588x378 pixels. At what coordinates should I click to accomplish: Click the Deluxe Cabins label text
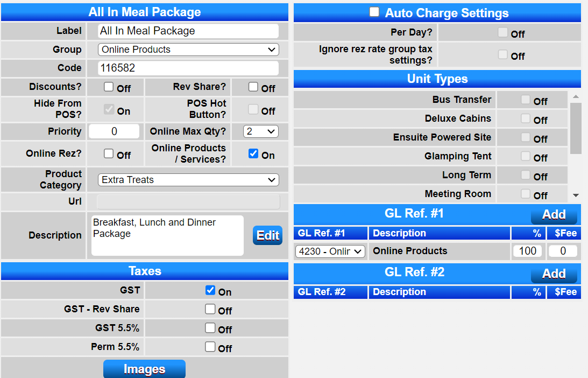(458, 118)
